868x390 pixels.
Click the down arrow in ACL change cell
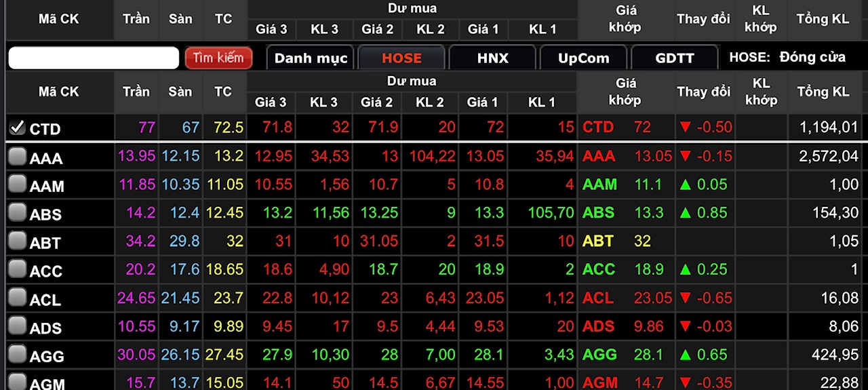685,298
